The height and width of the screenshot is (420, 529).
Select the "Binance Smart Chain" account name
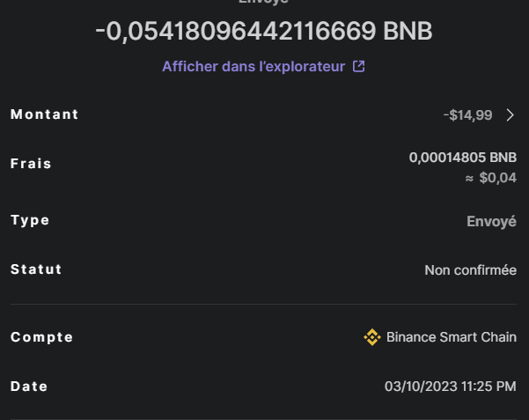451,337
